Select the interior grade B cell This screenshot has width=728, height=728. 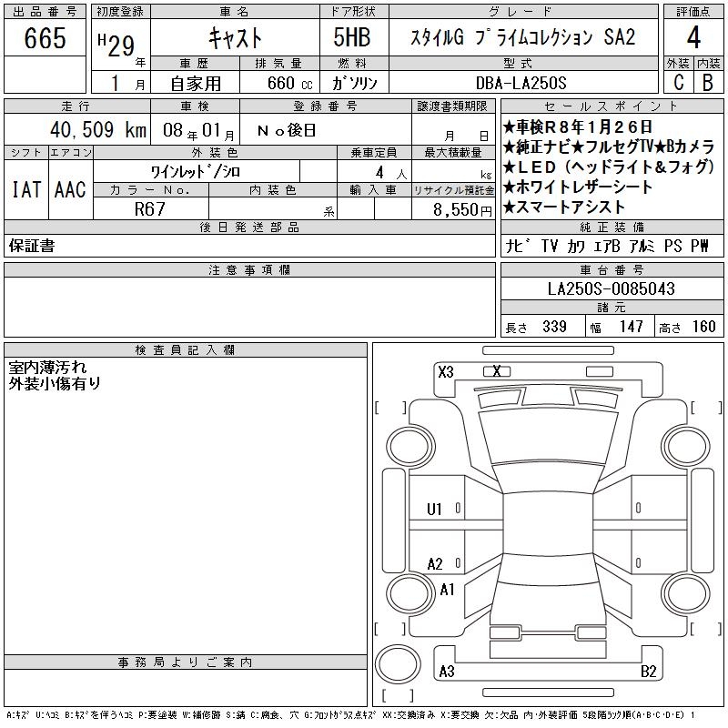[x=708, y=82]
